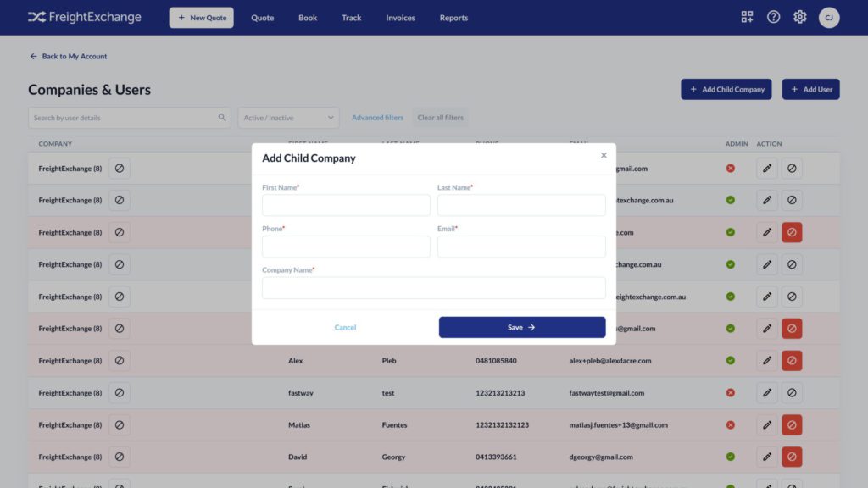Open the Active / Inactive filter dropdown

[288, 118]
